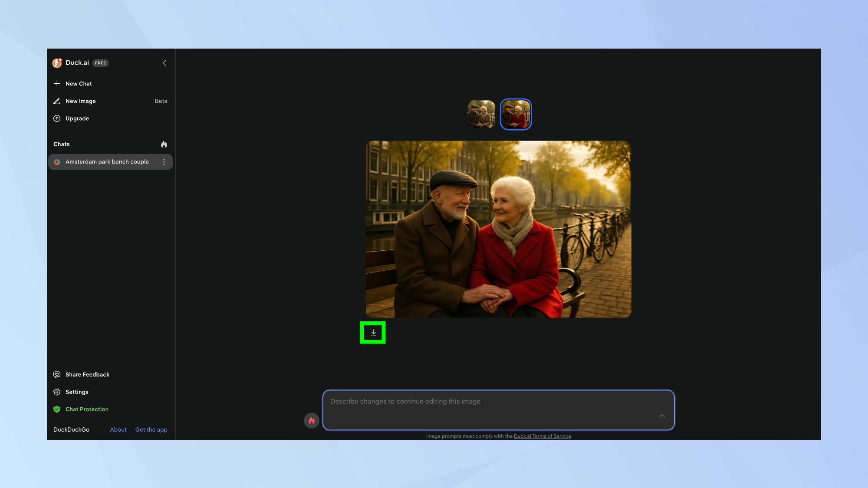Click the Upgrade arrow icon
Image resolution: width=868 pixels, height=488 pixels.
57,118
